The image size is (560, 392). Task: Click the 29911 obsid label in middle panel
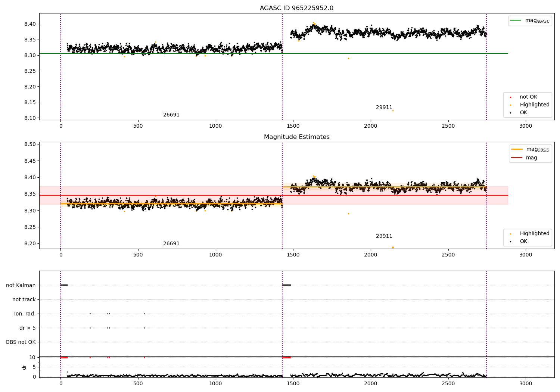point(384,236)
